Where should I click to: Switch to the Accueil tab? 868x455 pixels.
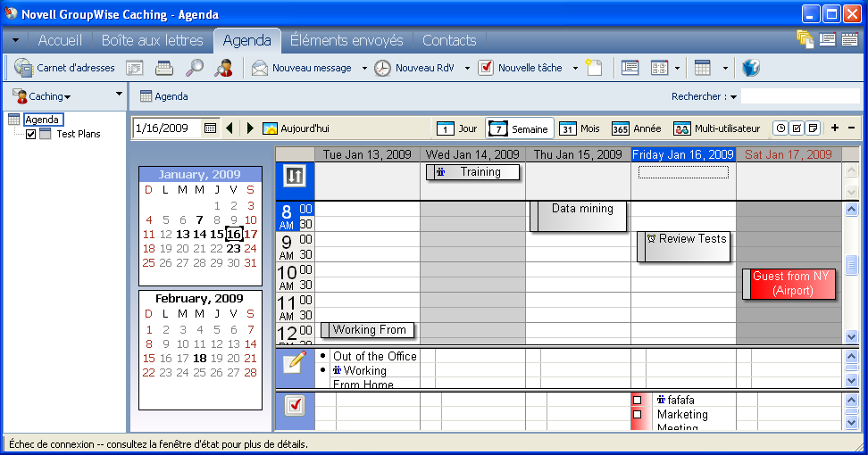60,40
